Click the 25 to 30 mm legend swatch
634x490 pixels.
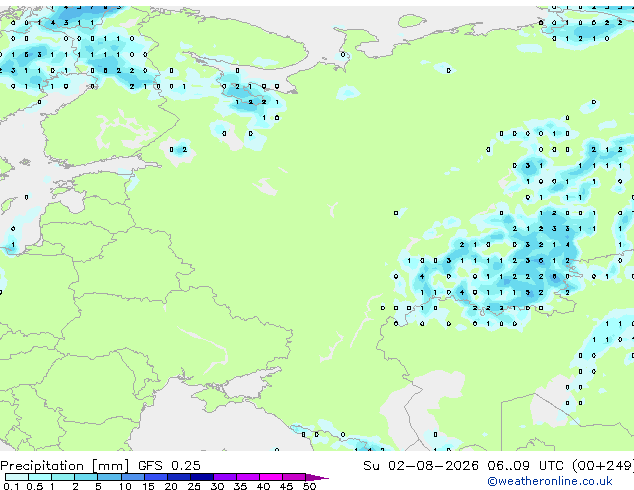202,477
